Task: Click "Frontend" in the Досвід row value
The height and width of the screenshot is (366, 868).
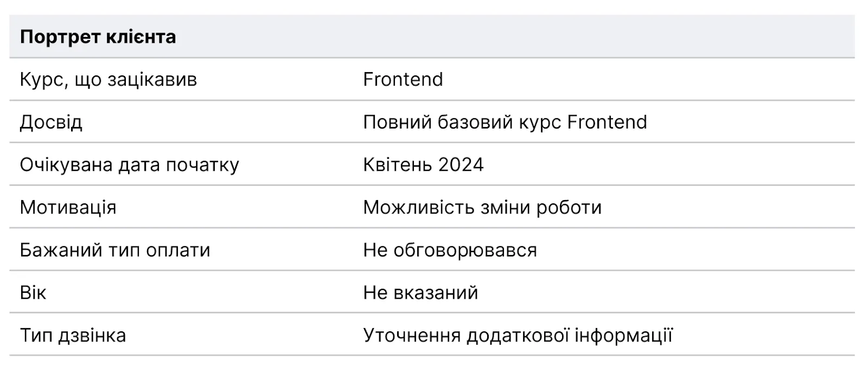Action: 607,122
